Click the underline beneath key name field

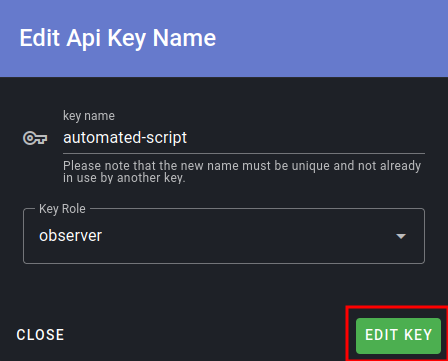(x=244, y=154)
